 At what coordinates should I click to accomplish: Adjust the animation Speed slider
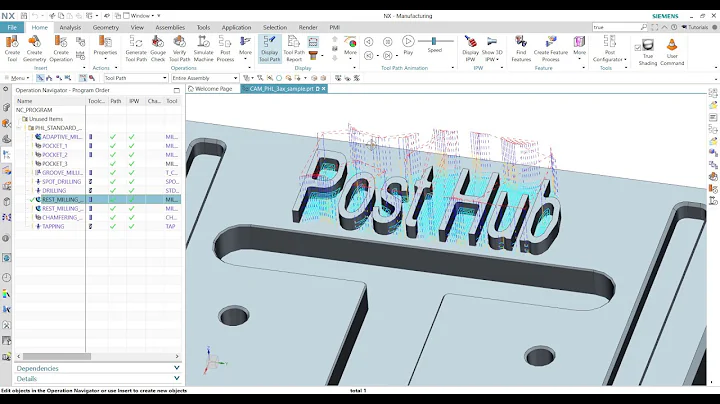tap(434, 41)
